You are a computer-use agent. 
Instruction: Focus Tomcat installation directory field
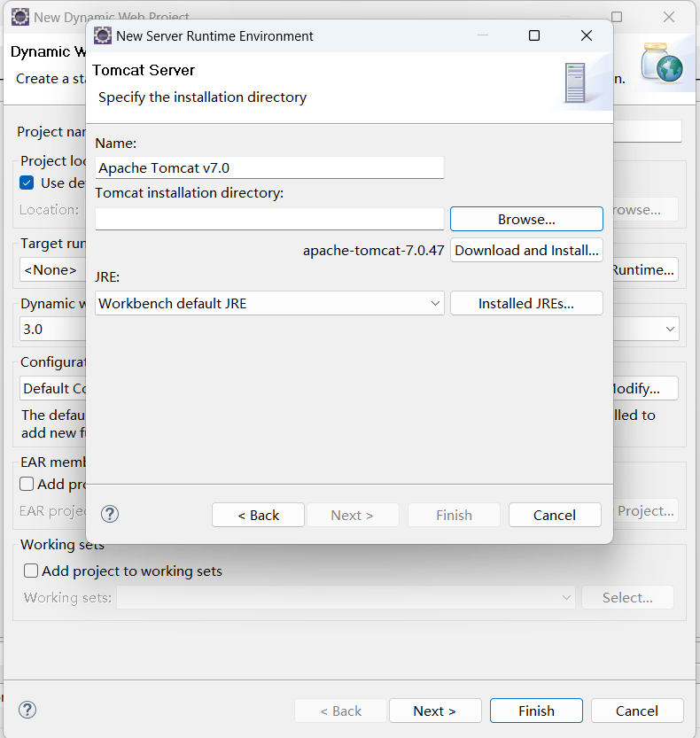269,219
